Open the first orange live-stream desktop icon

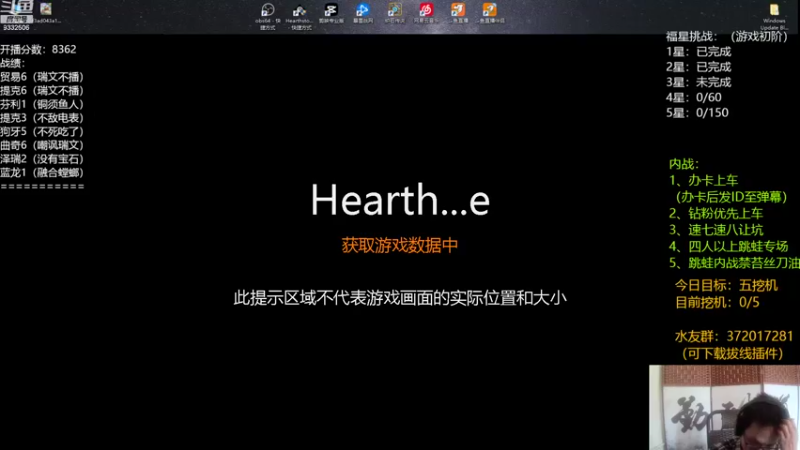458,13
